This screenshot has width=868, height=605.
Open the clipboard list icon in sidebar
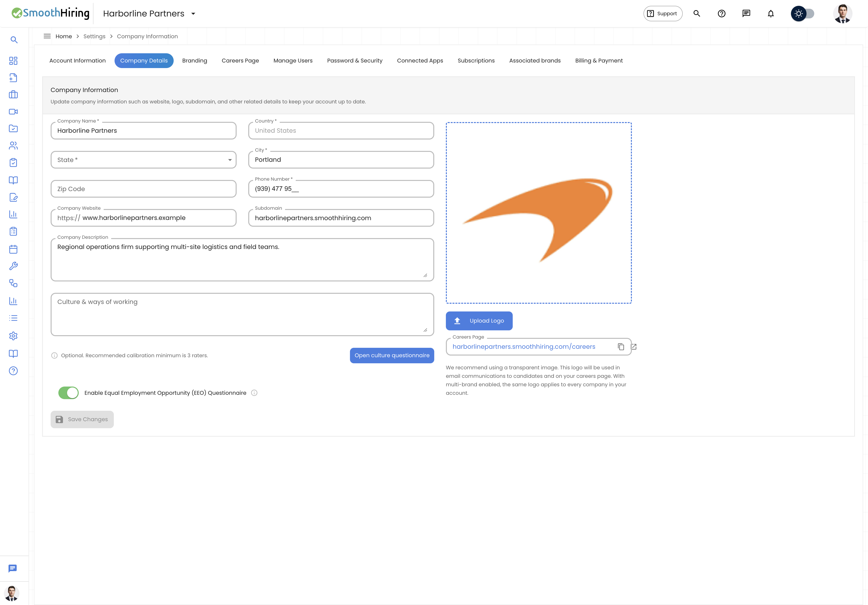[13, 231]
